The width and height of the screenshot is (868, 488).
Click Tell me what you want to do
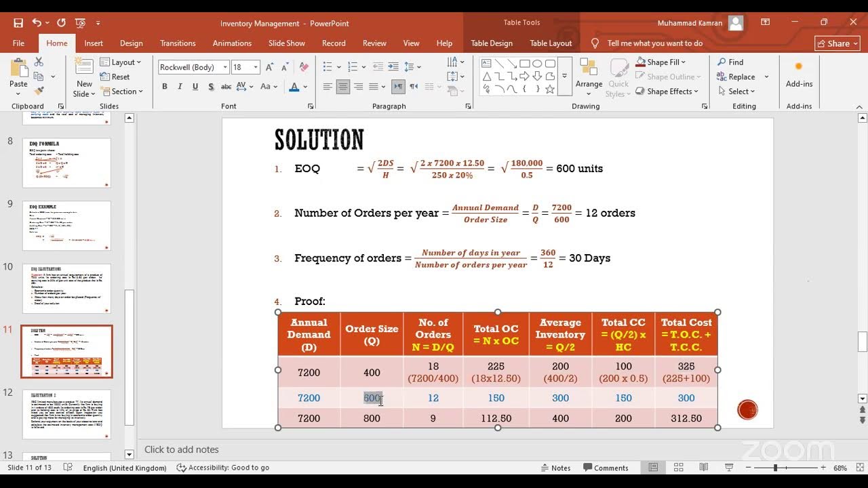click(654, 43)
